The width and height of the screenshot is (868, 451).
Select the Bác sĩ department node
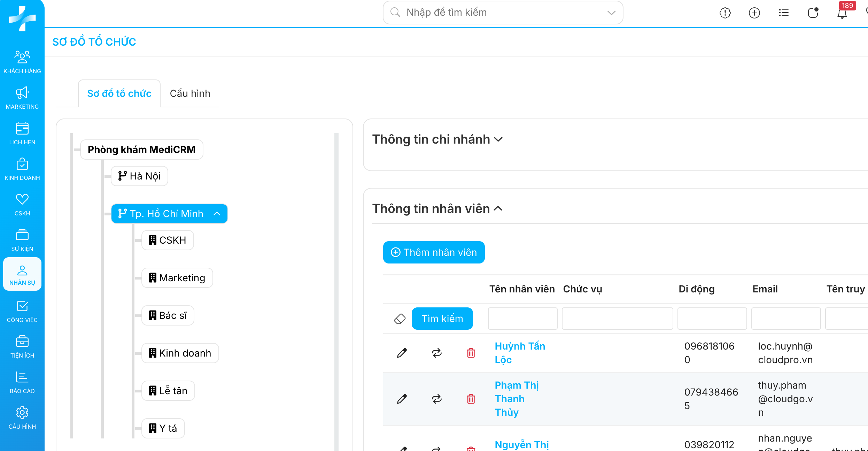pos(168,315)
